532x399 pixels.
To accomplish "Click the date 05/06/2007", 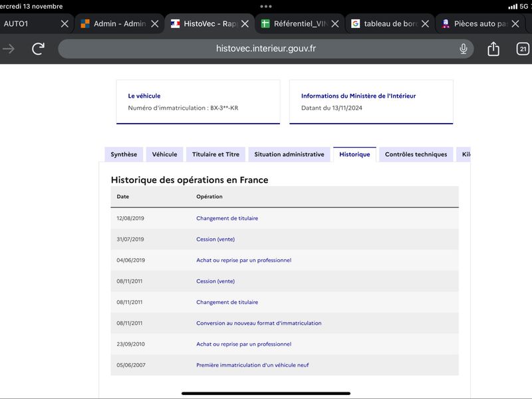I will pos(131,365).
